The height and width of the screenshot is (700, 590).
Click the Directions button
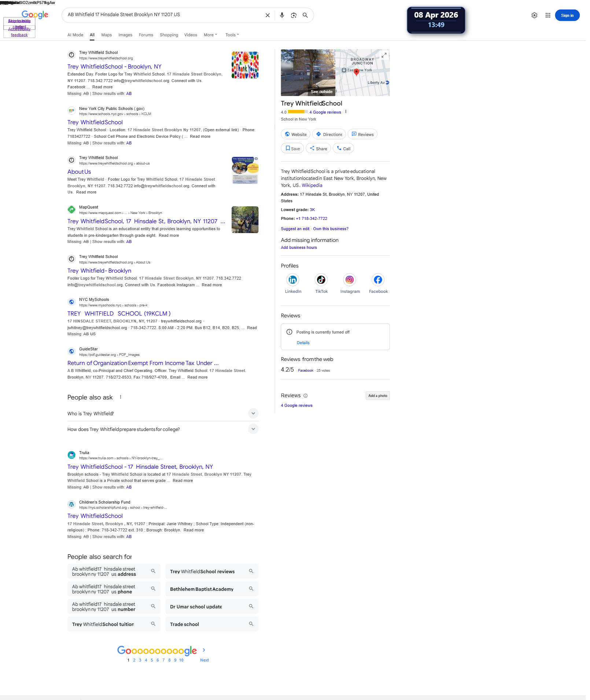tap(329, 134)
